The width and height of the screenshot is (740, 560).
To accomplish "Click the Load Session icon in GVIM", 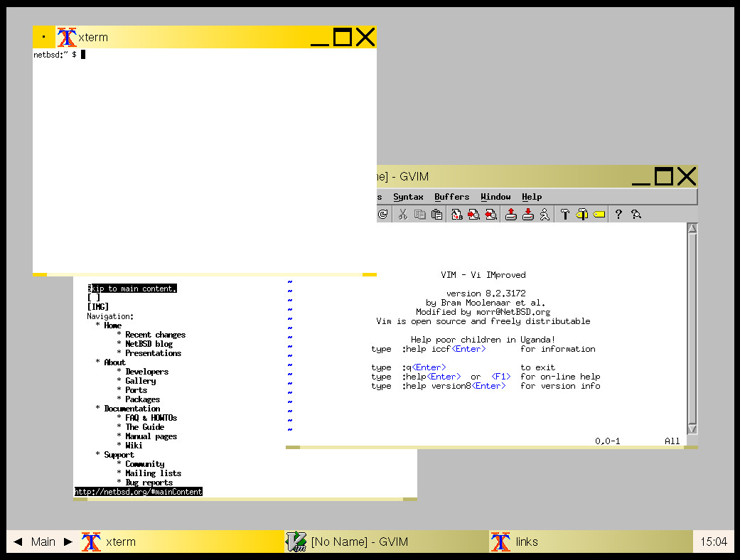I will click(x=510, y=215).
